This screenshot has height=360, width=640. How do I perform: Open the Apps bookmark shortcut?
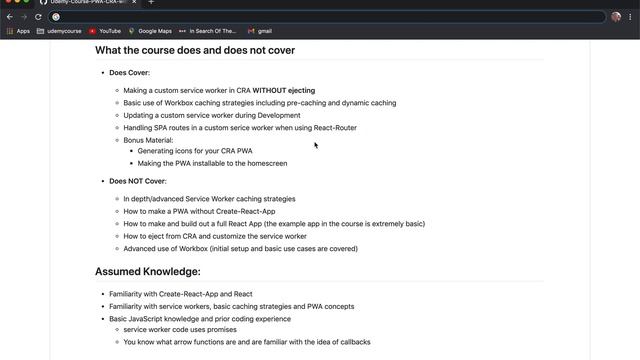coord(18,31)
